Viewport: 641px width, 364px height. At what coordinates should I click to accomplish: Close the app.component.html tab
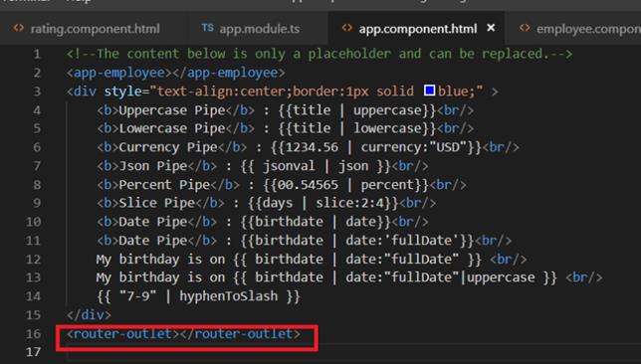point(491,28)
